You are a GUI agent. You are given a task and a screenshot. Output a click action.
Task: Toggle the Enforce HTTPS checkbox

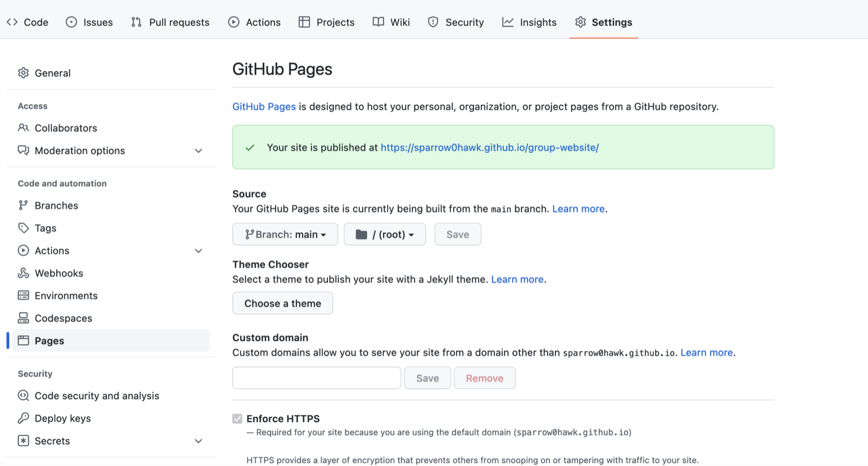(237, 419)
